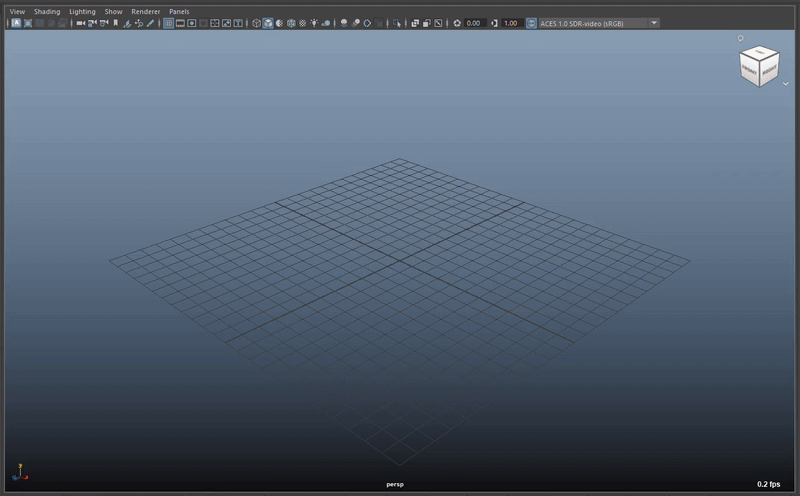800x496 pixels.
Task: Click the FRONT face of the ViewCube
Action: (x=751, y=71)
